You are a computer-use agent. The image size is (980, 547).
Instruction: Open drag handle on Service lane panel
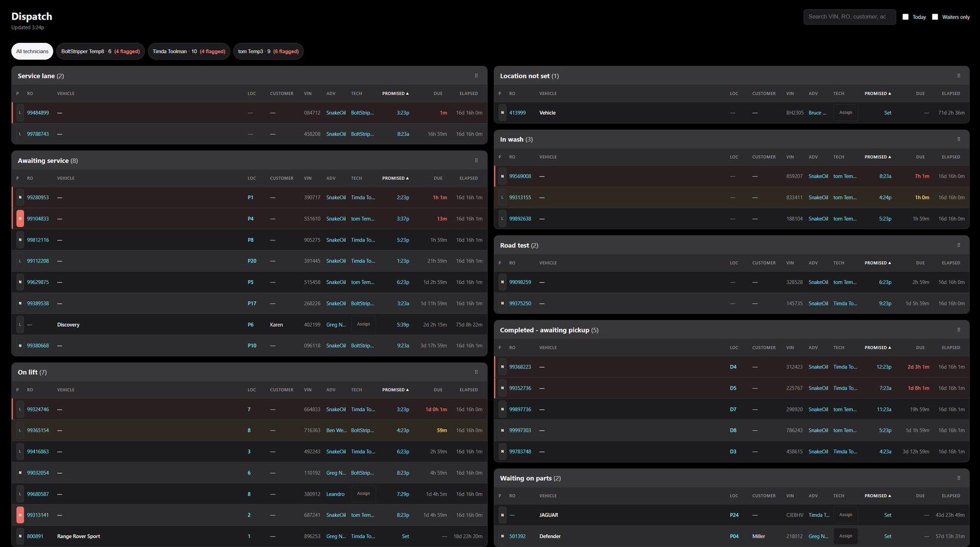[x=476, y=76]
